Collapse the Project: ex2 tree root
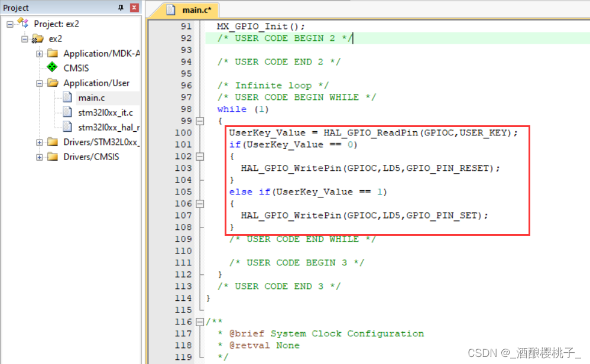 (10, 24)
